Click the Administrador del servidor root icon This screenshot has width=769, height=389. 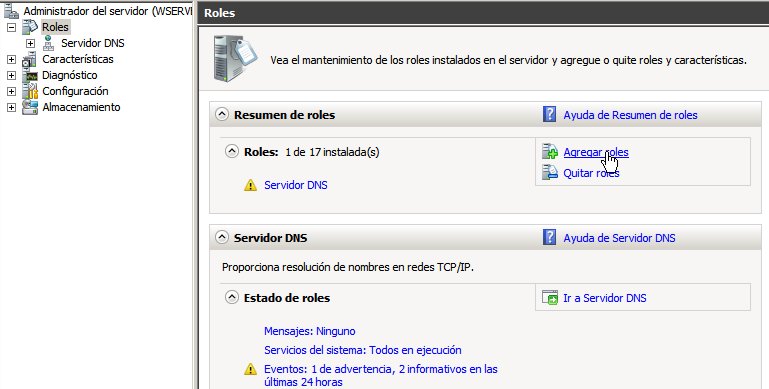(11, 11)
